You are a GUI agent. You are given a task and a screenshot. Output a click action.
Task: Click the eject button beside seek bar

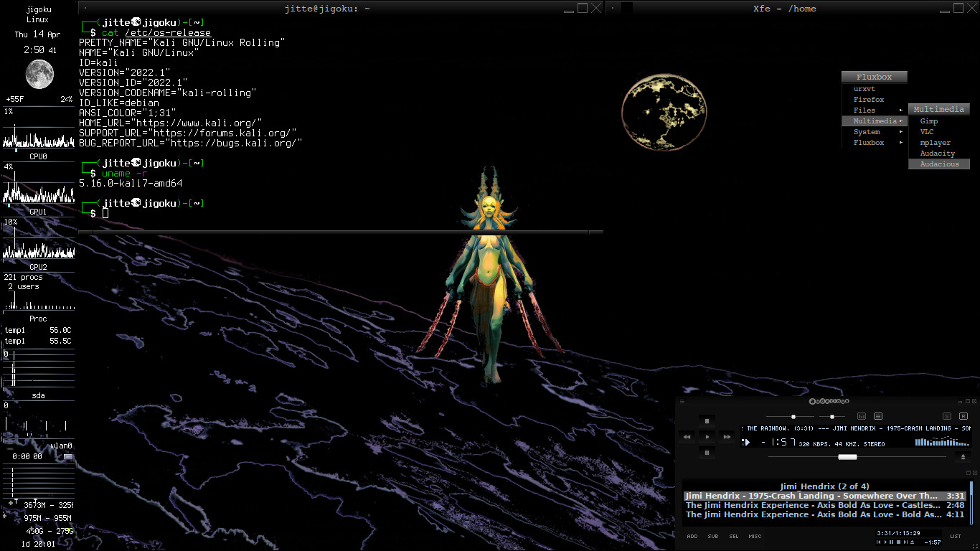point(963,457)
